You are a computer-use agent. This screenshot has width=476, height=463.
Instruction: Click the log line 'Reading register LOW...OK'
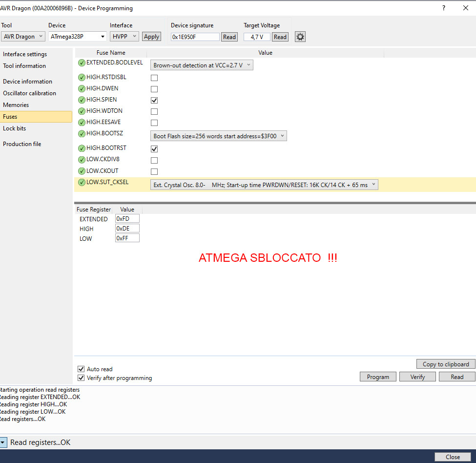(x=33, y=412)
